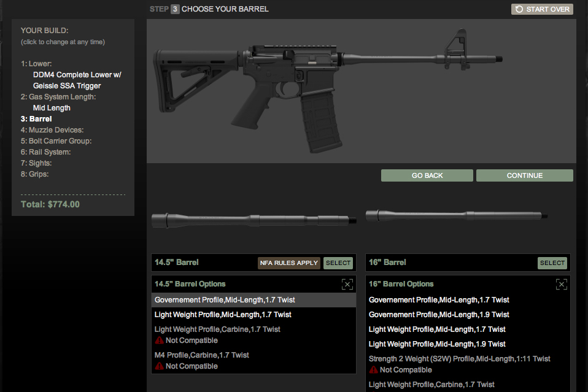Click 16" Light Weight Profile, Carbine, 1.7 Twist option
Screen dimensions: 588x392
pos(431,385)
